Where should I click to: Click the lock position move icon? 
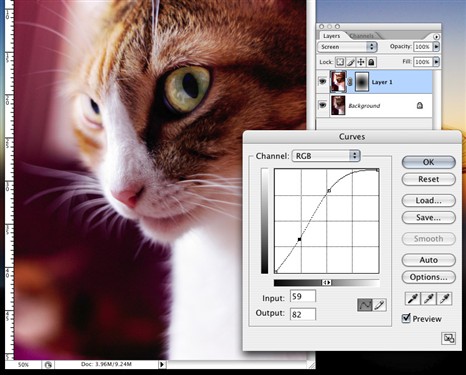coord(361,62)
